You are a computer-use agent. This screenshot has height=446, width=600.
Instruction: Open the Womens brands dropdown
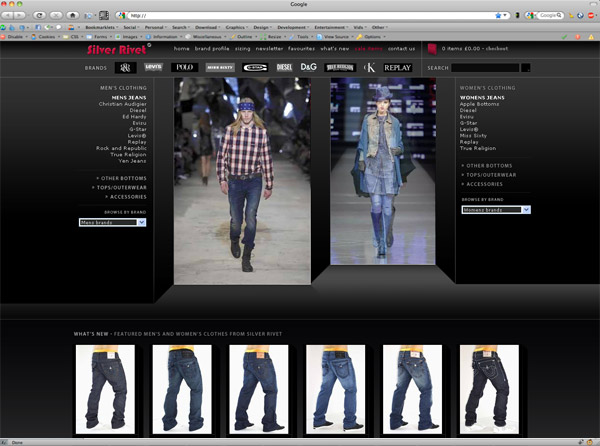click(496, 210)
